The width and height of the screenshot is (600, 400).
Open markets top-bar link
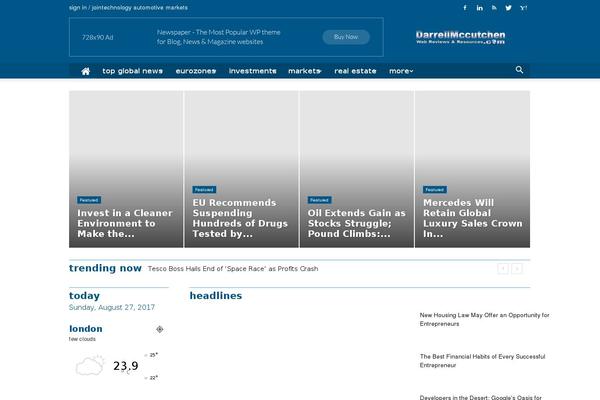pos(177,8)
